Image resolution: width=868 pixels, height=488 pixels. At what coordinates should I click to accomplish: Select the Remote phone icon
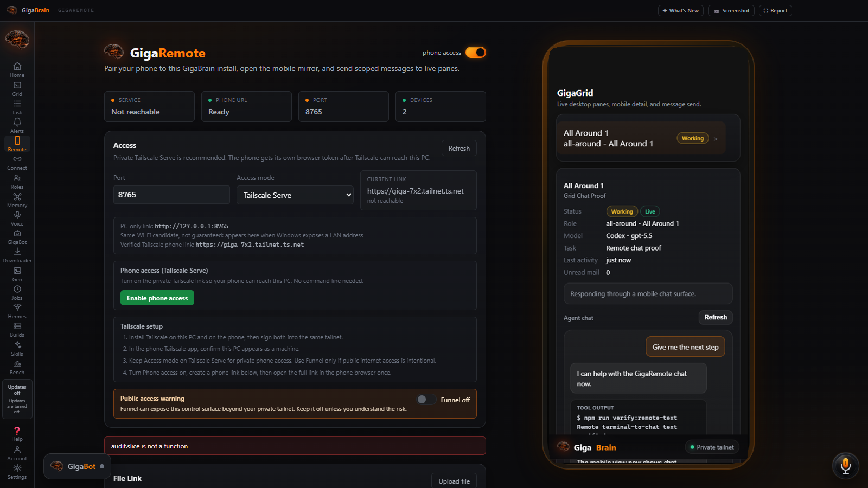tap(17, 144)
